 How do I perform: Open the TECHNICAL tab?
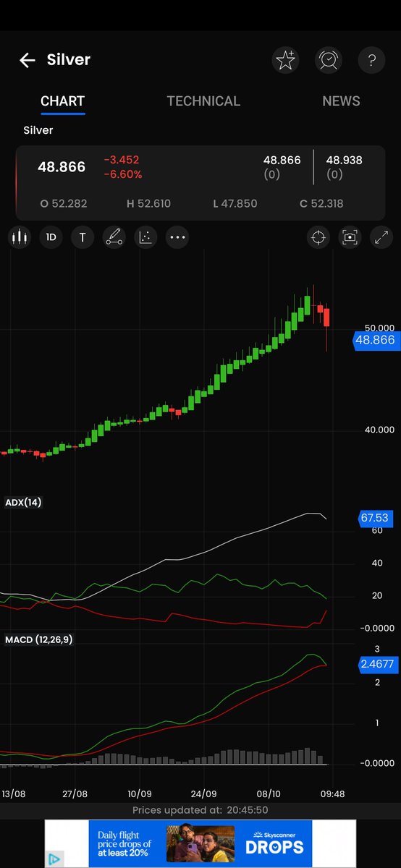(203, 101)
